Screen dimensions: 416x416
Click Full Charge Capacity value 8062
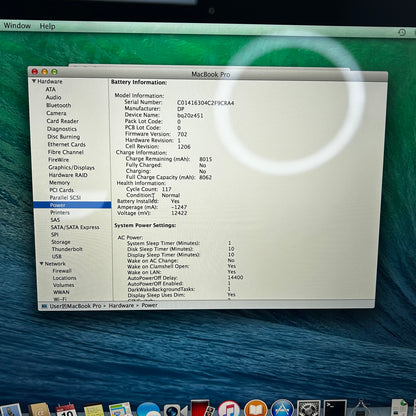pos(205,177)
